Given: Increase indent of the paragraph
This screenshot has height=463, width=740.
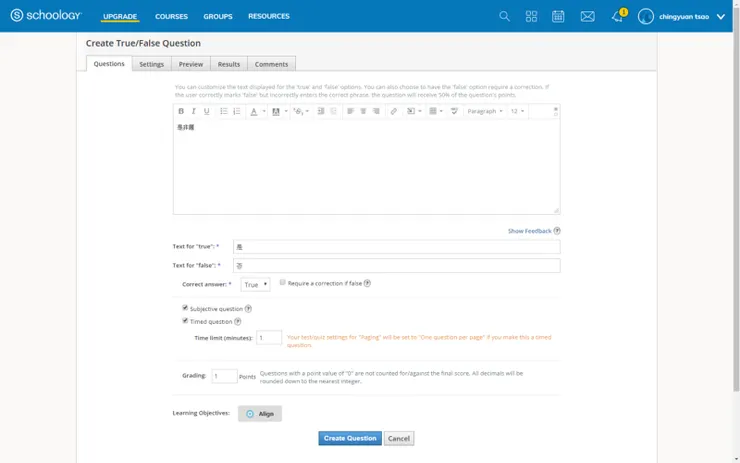Looking at the screenshot, I should coord(321,111).
